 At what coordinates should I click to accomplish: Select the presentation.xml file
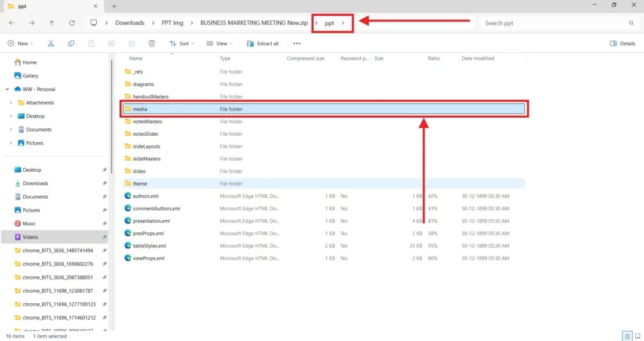coord(151,221)
